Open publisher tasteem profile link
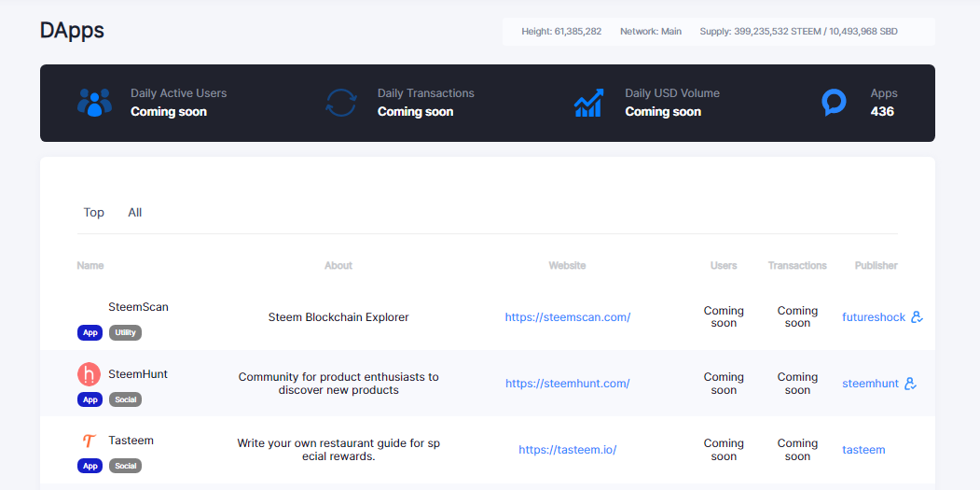This screenshot has height=490, width=980. [863, 450]
